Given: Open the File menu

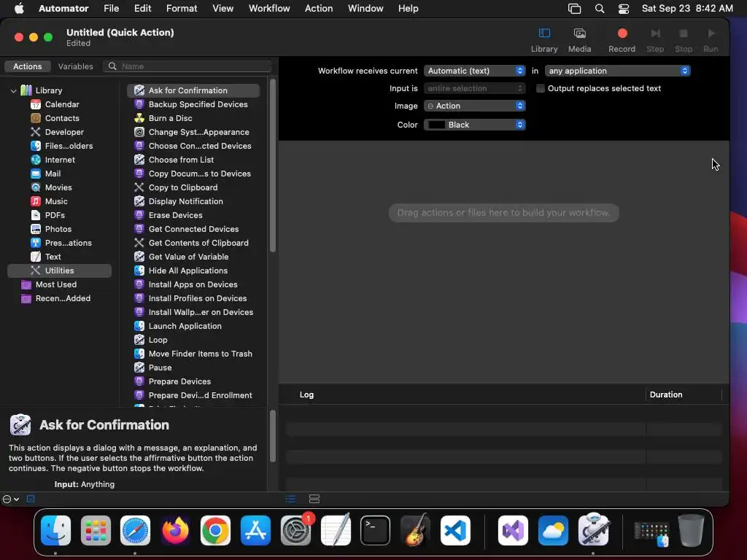Looking at the screenshot, I should pos(112,9).
